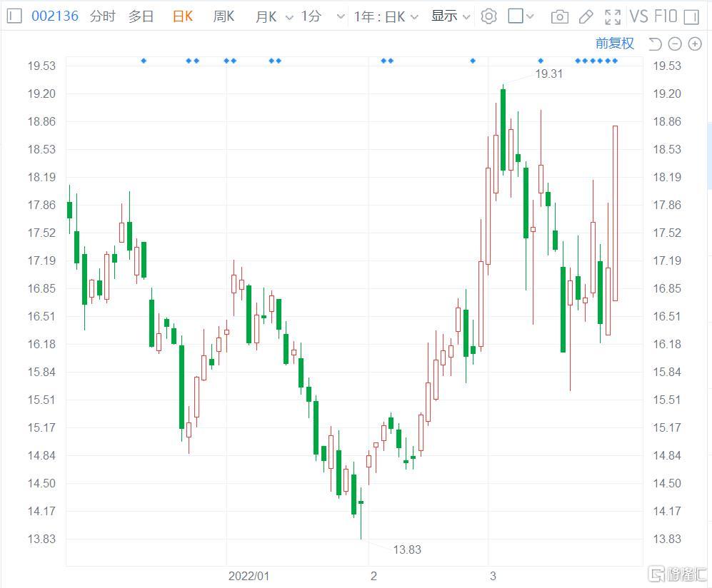Viewport: 712px width, 588px height.
Task: Open the F10 company info
Action: (x=666, y=17)
